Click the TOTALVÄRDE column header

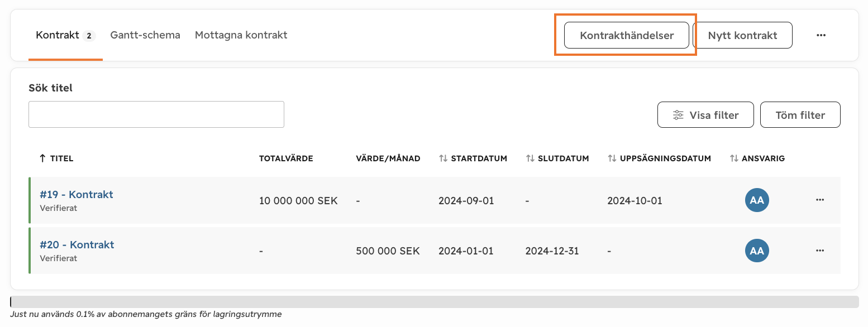(286, 158)
